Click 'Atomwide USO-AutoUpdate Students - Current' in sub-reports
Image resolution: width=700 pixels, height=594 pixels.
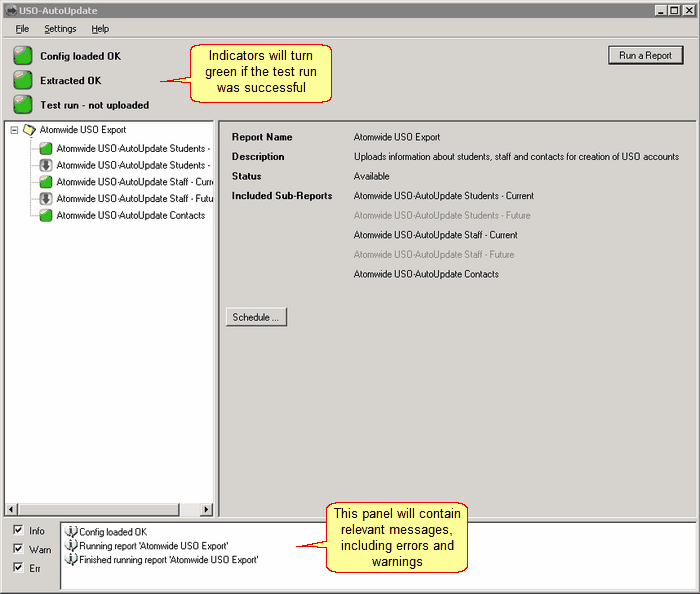pyautogui.click(x=443, y=196)
